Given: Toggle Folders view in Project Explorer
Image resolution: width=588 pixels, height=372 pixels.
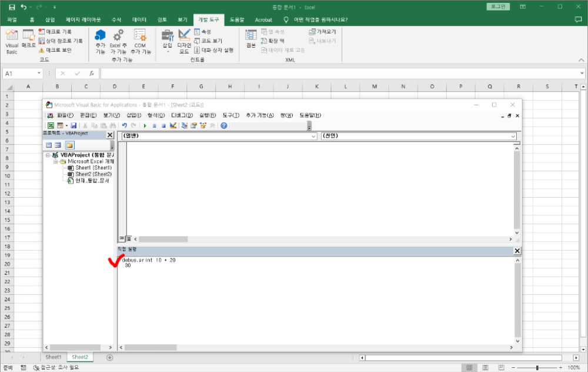Looking at the screenshot, I should [70, 145].
